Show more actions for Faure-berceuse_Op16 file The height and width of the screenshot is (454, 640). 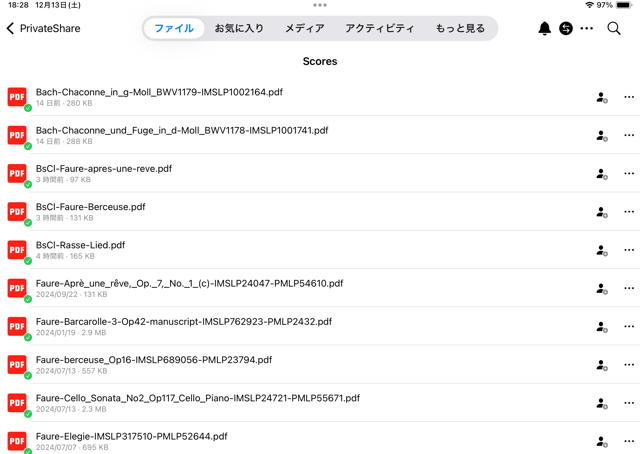click(629, 365)
